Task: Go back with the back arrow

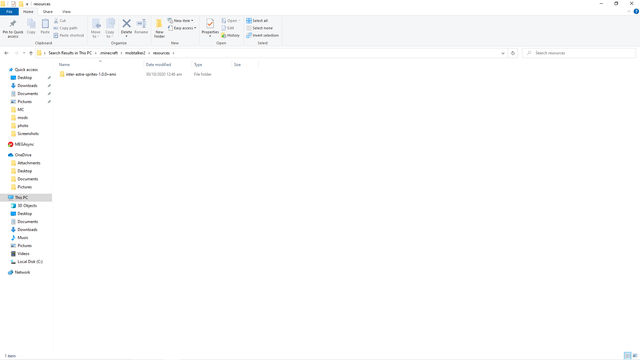Action: click(6, 53)
